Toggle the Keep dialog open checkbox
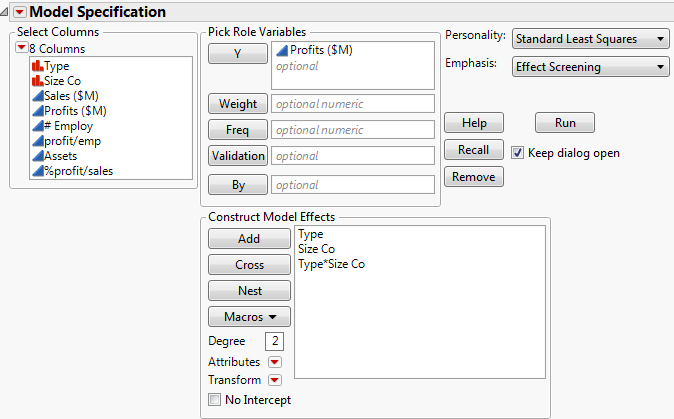The height and width of the screenshot is (419, 674). (x=517, y=153)
